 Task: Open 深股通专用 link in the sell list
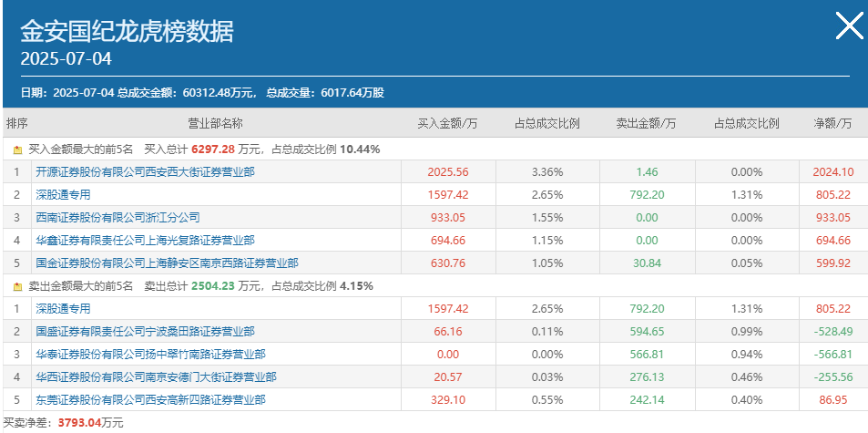63,308
